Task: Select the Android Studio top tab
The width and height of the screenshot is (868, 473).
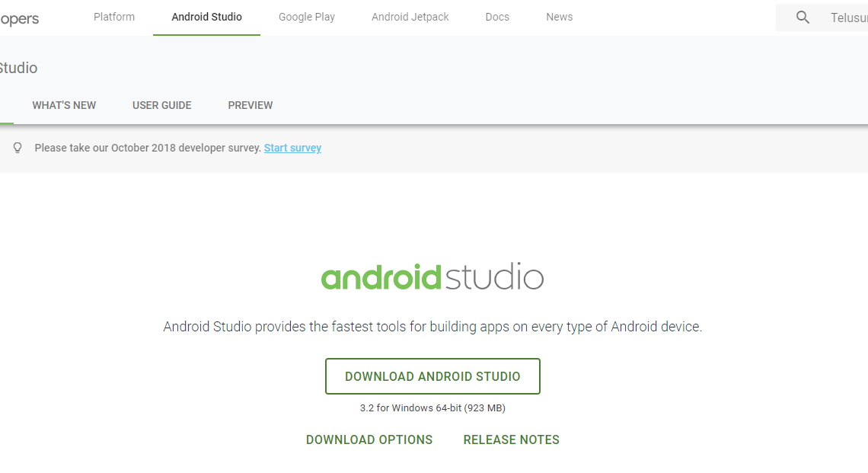Action: click(x=206, y=17)
